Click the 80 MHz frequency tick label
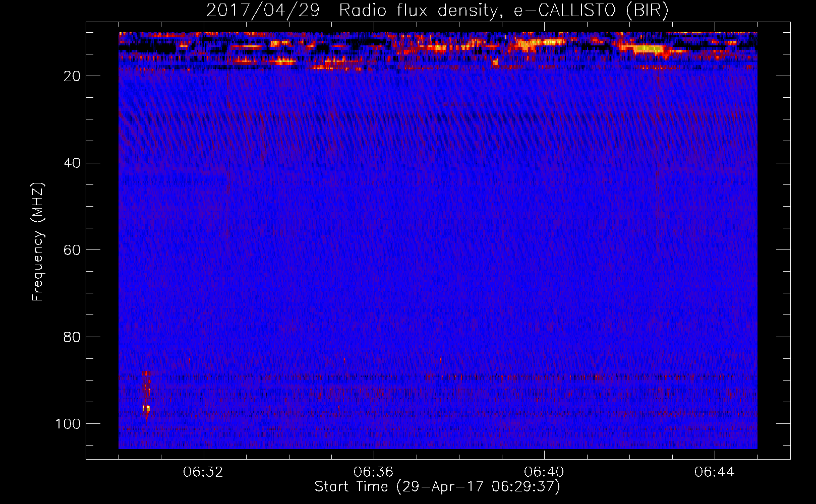 pyautogui.click(x=72, y=337)
